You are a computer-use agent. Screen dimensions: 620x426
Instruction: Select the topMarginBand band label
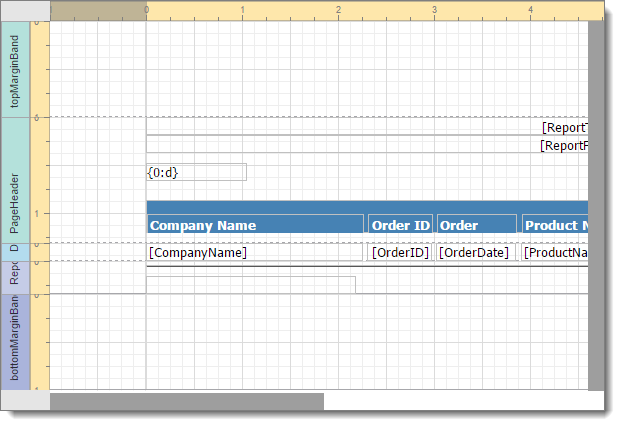[x=15, y=70]
